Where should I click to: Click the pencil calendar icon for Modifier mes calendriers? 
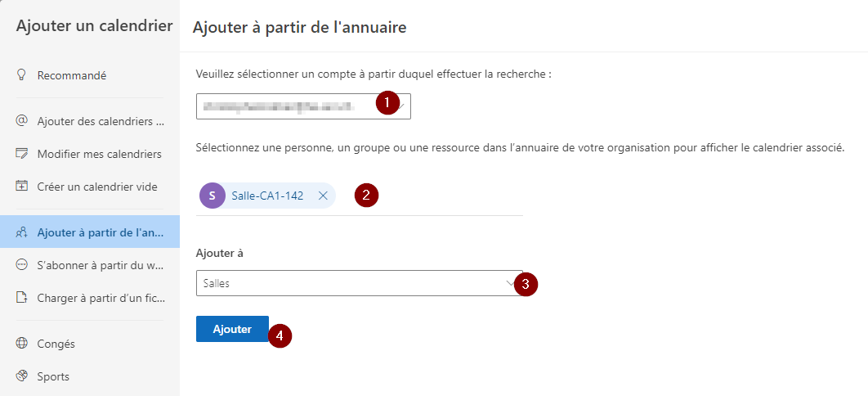(x=21, y=154)
